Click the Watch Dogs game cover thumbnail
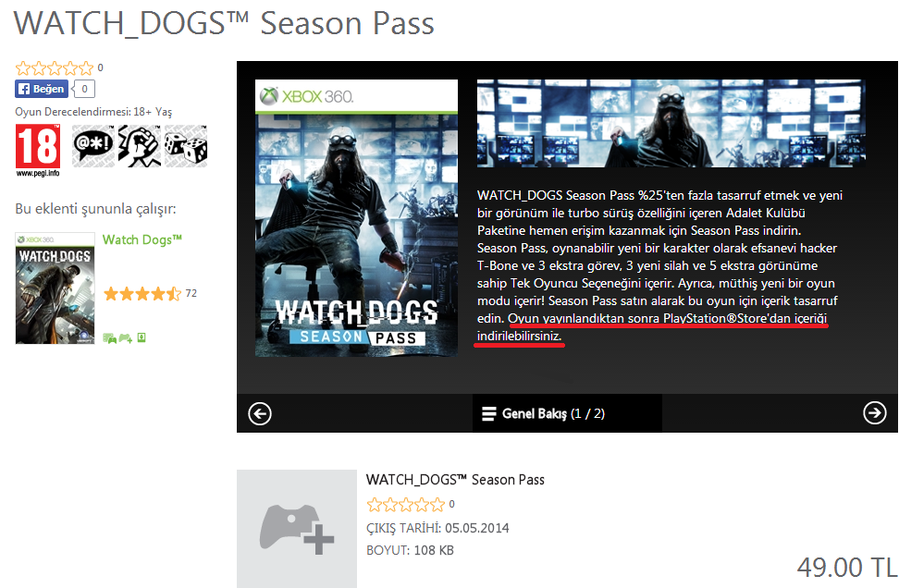The image size is (899, 588). [x=55, y=288]
